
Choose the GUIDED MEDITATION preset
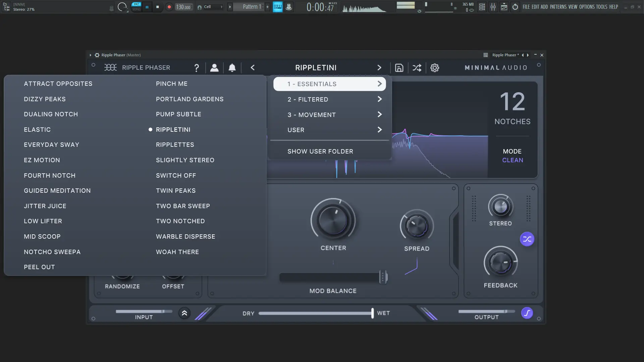57,191
